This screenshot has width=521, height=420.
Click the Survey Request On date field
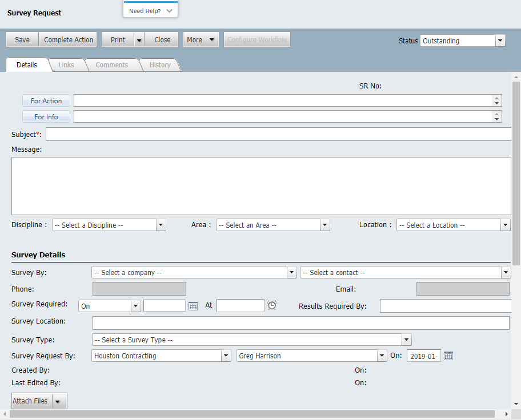(x=424, y=356)
